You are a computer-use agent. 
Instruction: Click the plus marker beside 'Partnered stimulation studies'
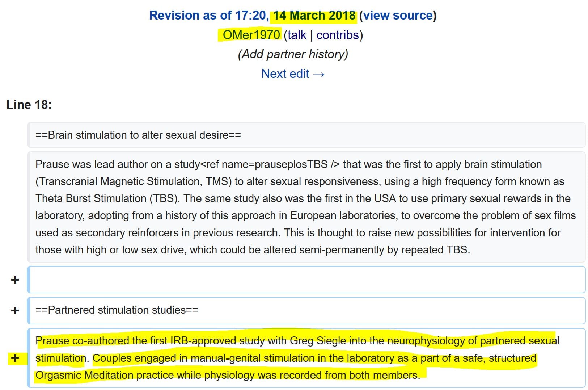(x=15, y=311)
